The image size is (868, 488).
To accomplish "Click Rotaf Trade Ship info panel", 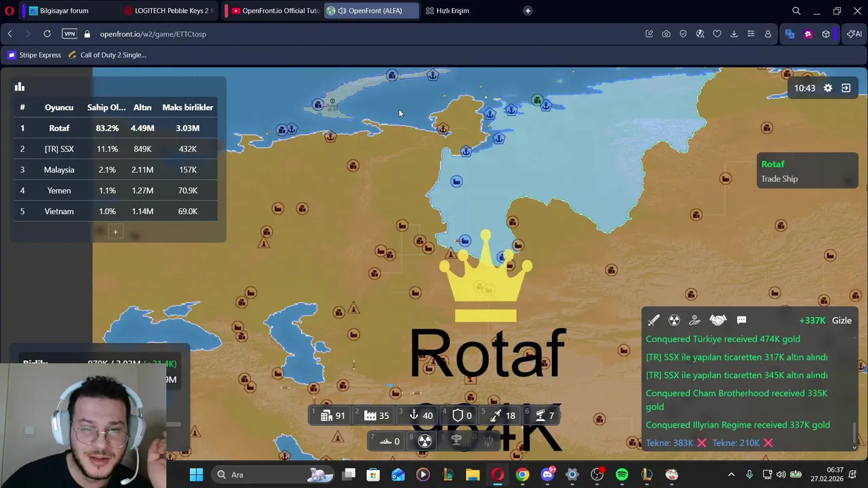I will tap(807, 171).
